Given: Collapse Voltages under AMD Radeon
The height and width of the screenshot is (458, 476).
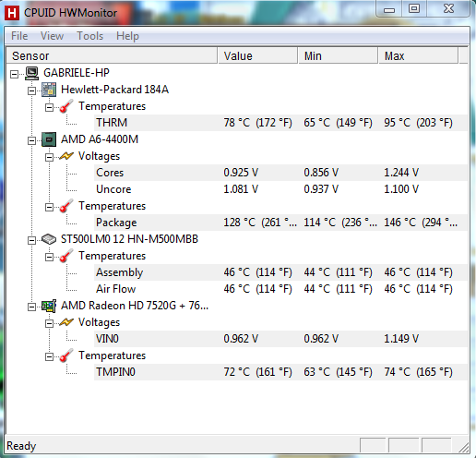Looking at the screenshot, I should 49,323.
